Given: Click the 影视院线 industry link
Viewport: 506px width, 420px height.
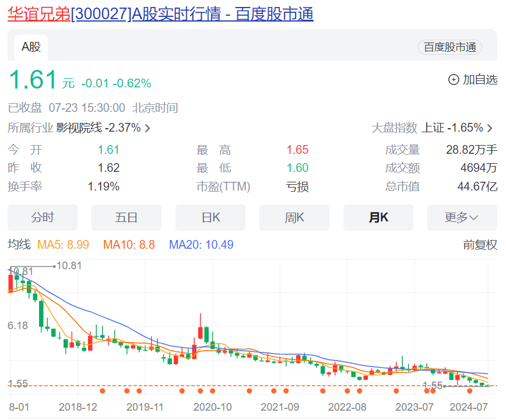Looking at the screenshot, I should tap(79, 128).
